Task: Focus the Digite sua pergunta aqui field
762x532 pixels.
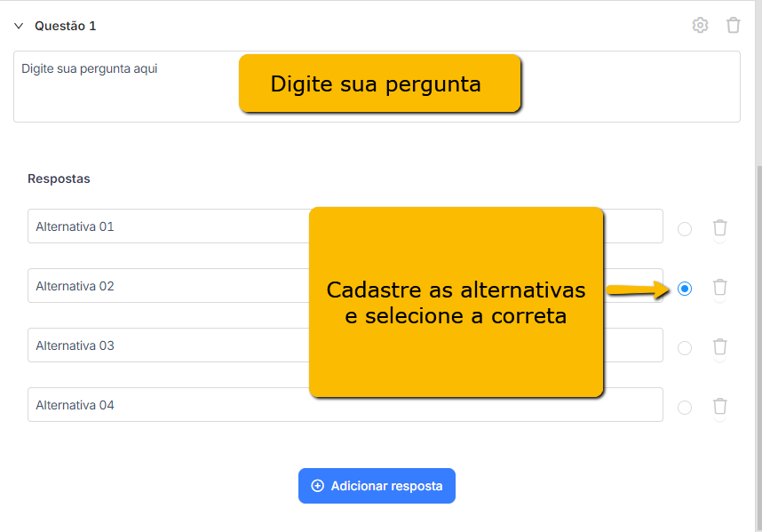Action: click(377, 86)
